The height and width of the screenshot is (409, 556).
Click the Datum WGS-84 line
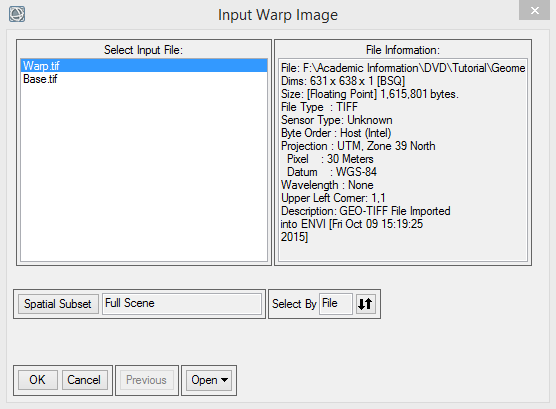(332, 172)
